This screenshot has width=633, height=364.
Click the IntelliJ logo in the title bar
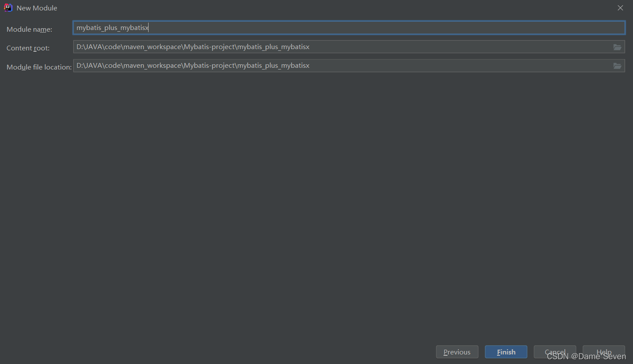pyautogui.click(x=8, y=8)
